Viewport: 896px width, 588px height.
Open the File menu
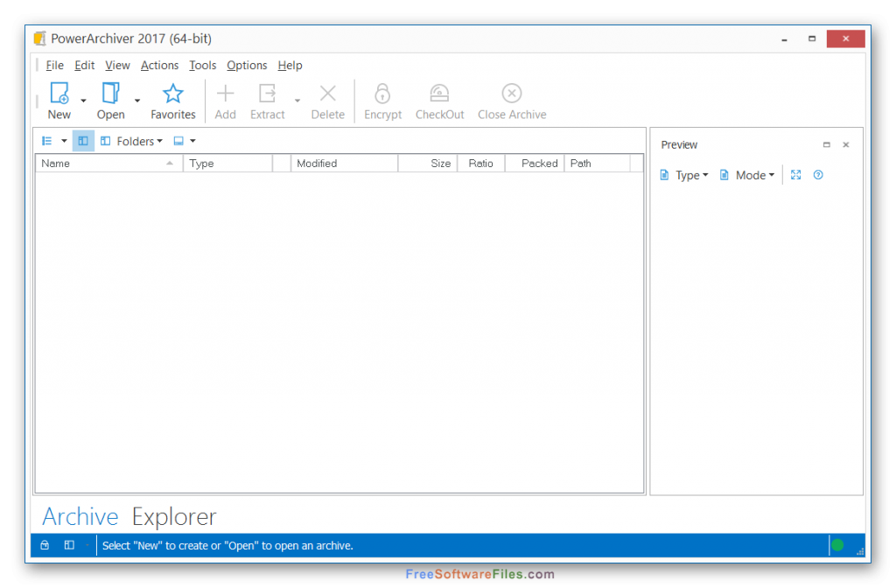(x=54, y=65)
